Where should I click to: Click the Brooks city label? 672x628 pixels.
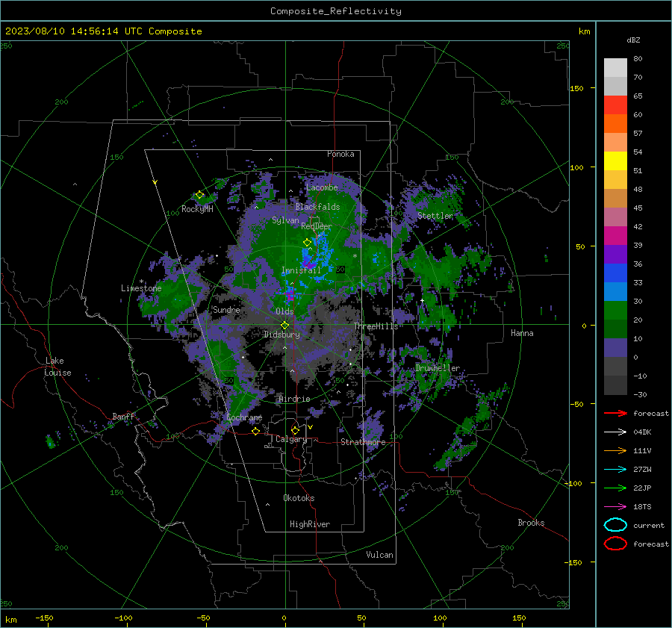(x=531, y=523)
